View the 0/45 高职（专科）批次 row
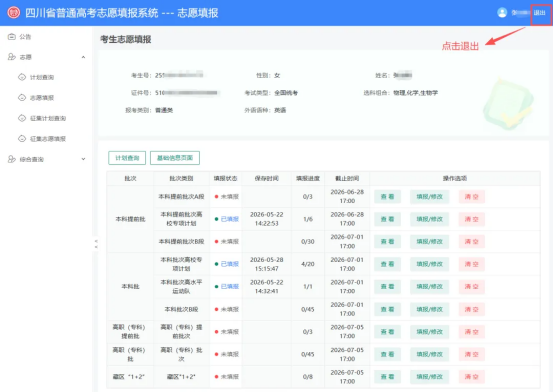 [x=387, y=354]
